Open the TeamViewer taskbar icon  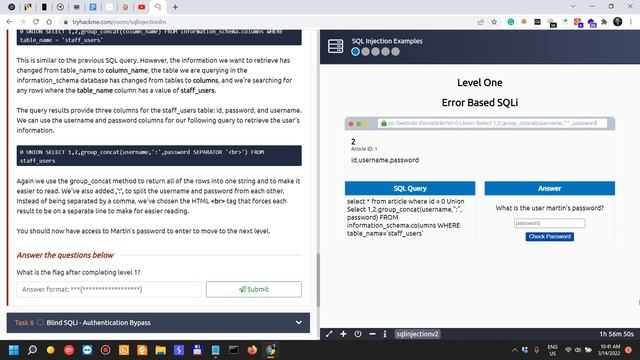tap(87, 350)
